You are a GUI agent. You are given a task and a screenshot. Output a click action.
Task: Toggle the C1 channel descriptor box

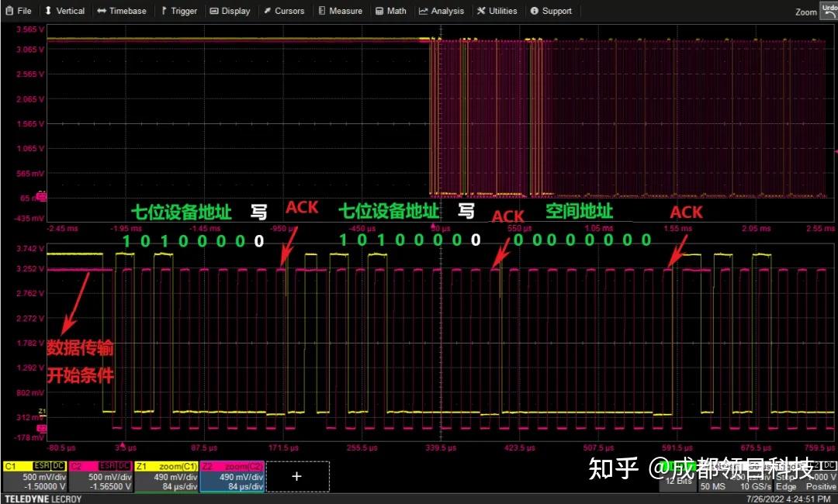(x=34, y=476)
